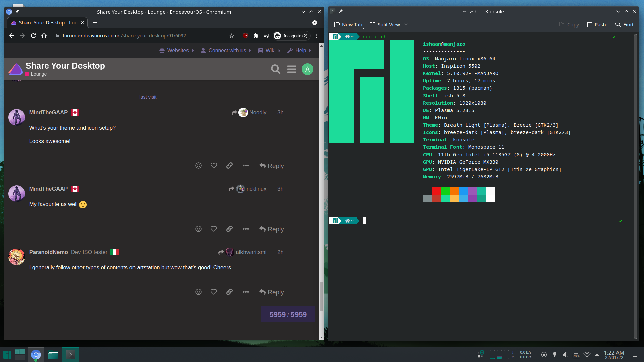Viewport: 644px width, 362px height.
Task: Open the media control icon in Chromium
Action: point(267,36)
